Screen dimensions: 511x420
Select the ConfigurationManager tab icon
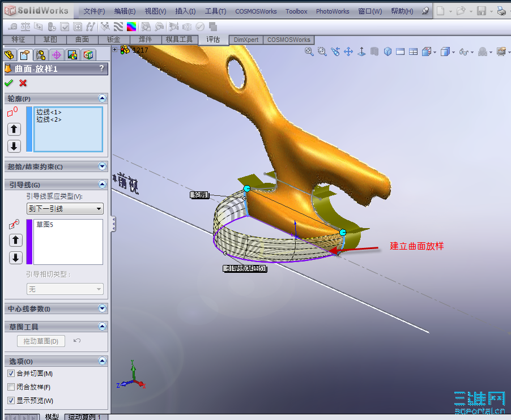41,55
